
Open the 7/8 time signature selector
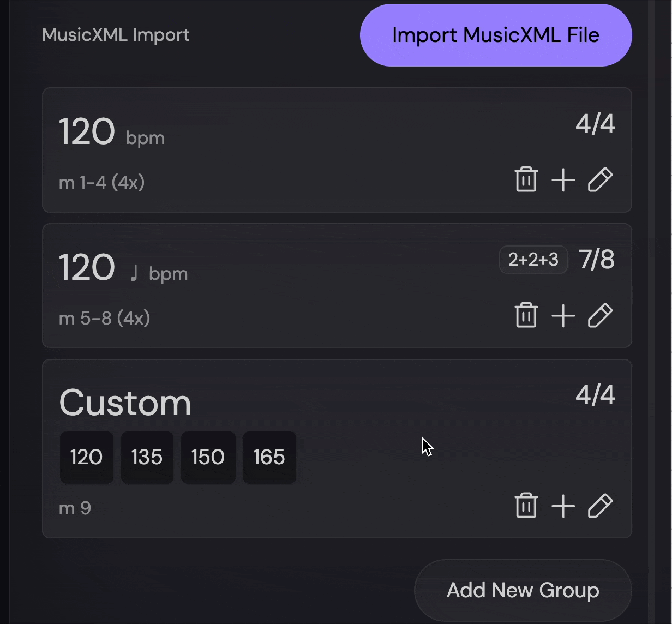(596, 260)
